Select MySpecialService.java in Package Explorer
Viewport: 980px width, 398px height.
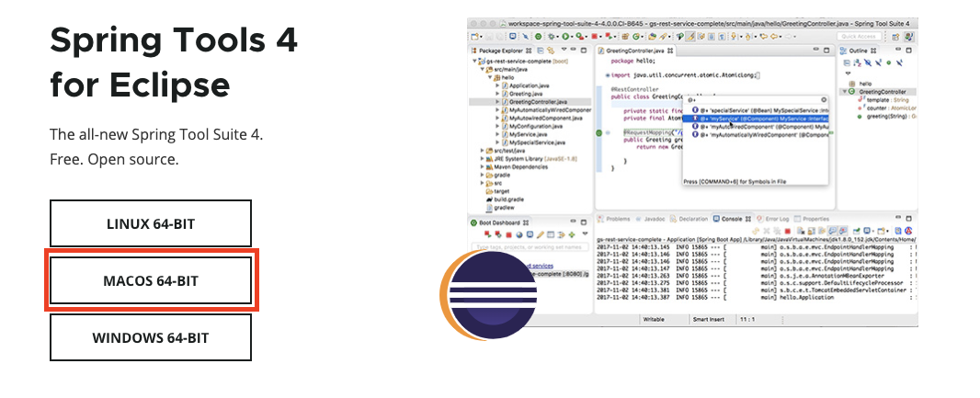tap(534, 142)
